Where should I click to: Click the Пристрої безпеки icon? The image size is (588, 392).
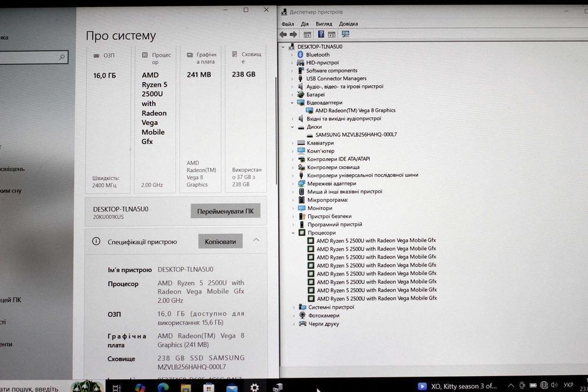coord(302,216)
